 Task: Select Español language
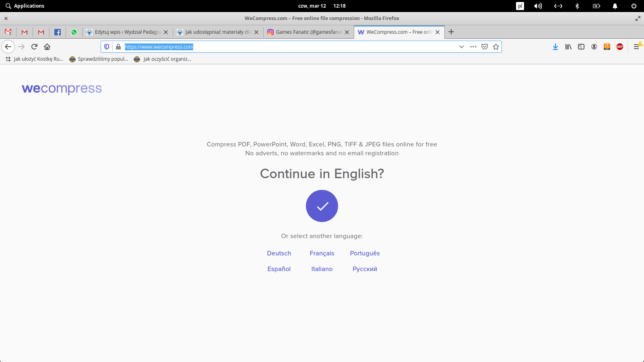point(279,269)
